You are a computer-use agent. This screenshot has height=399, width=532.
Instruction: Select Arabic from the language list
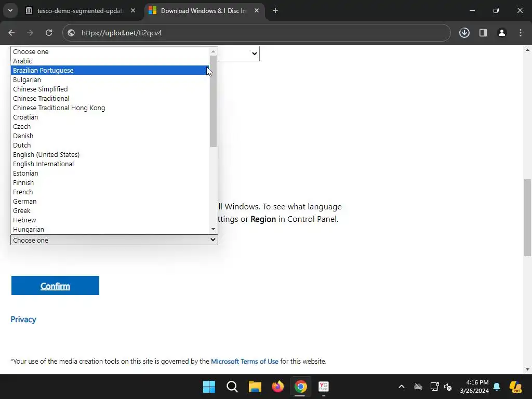tap(110, 61)
